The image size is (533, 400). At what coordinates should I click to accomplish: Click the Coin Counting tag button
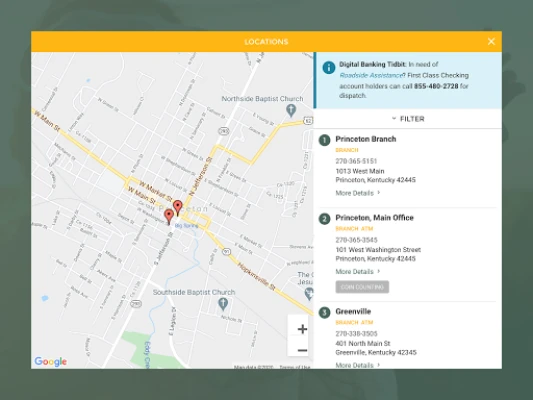(362, 287)
